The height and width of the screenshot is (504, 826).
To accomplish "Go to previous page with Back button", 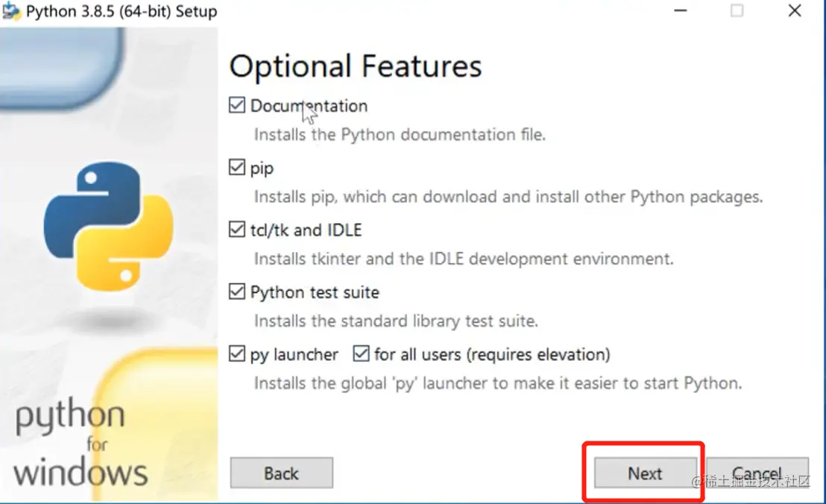I will pyautogui.click(x=281, y=473).
